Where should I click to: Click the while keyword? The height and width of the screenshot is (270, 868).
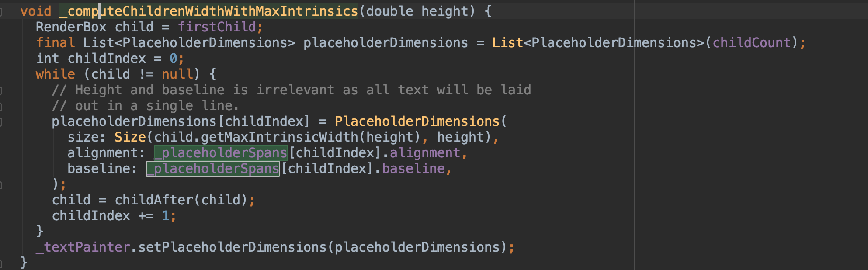[x=56, y=74]
